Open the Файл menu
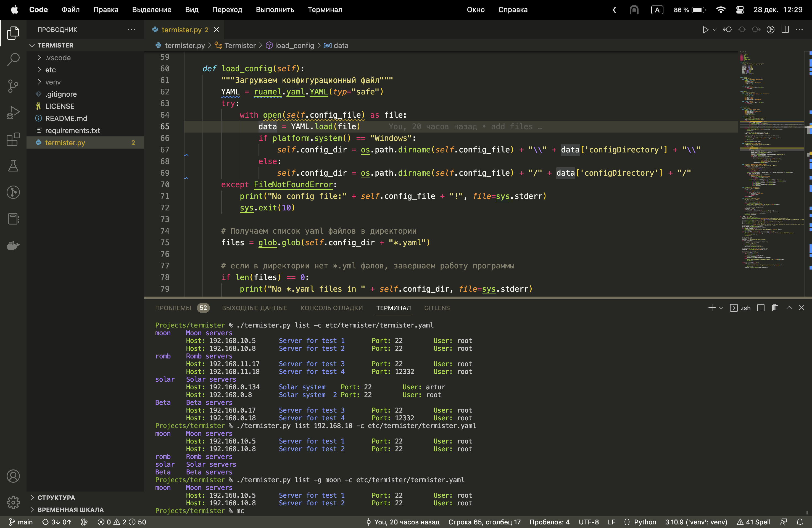The image size is (812, 528). [x=70, y=10]
